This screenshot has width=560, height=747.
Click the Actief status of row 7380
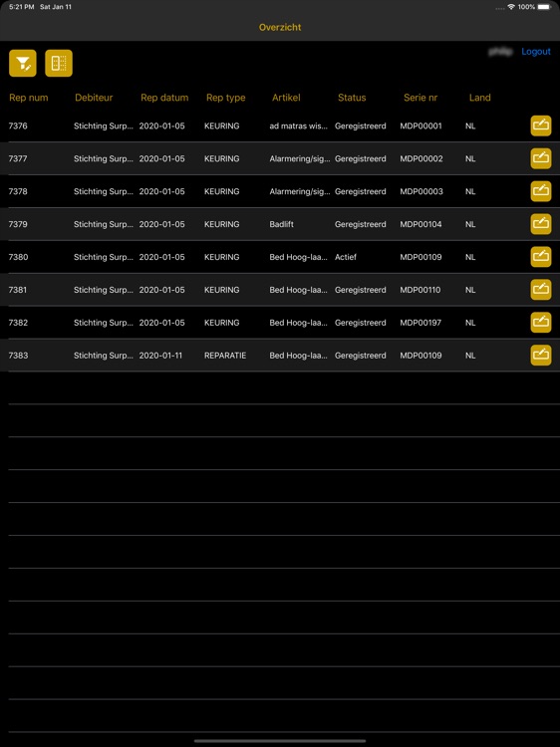tap(346, 257)
